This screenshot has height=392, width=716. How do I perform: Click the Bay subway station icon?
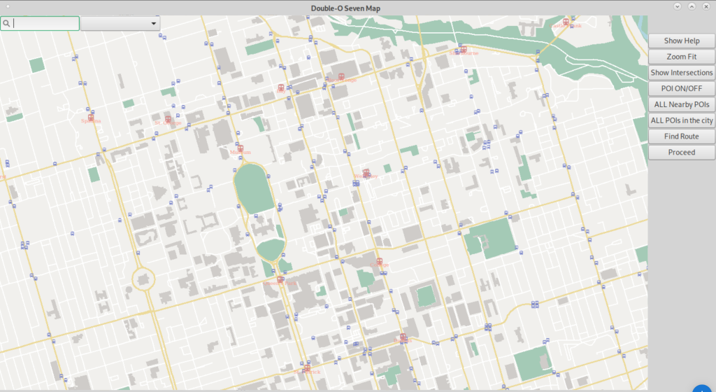point(281,87)
